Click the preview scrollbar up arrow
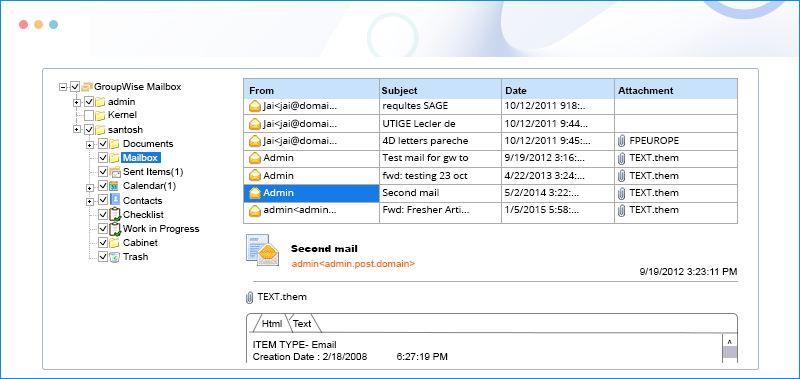 (730, 341)
